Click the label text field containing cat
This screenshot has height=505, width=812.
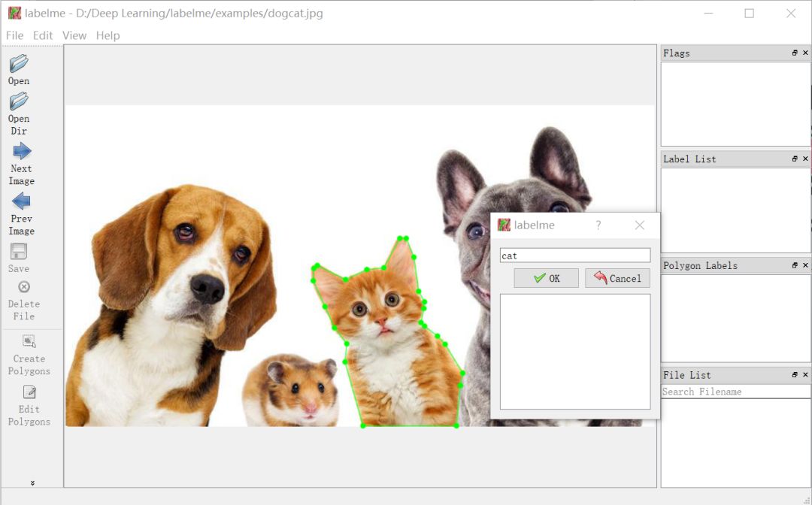[575, 255]
